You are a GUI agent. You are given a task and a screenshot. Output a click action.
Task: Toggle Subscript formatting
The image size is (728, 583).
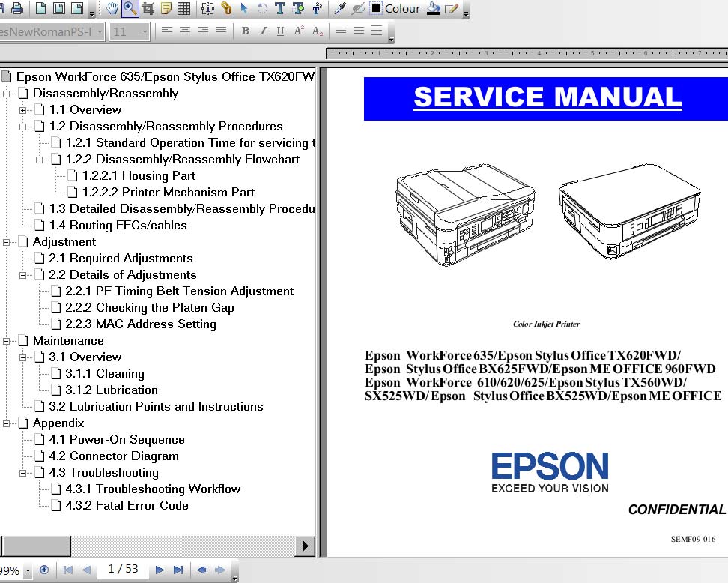click(x=317, y=31)
